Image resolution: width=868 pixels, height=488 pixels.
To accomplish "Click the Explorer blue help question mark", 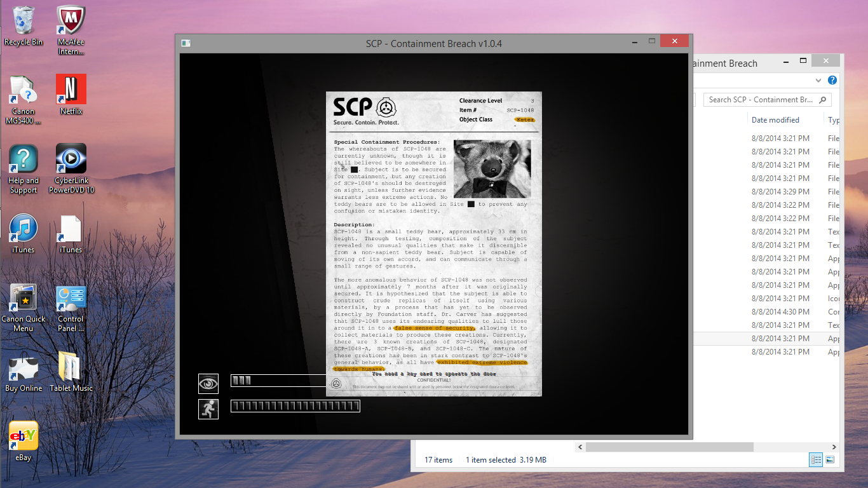I will (832, 80).
